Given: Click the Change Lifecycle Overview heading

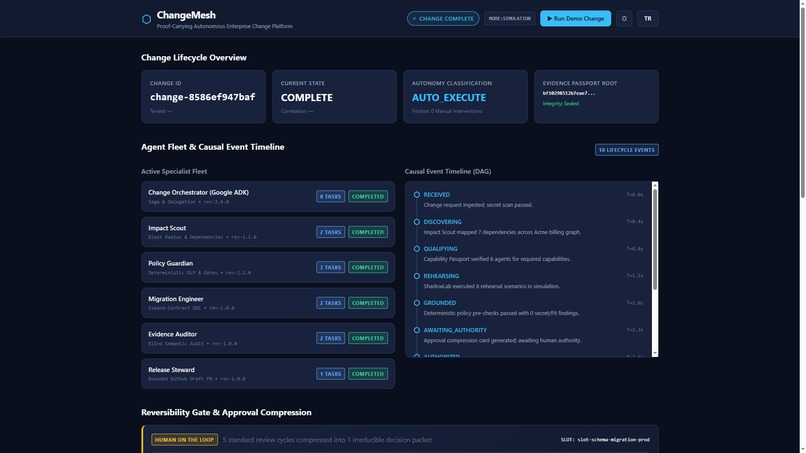Looking at the screenshot, I should (194, 58).
